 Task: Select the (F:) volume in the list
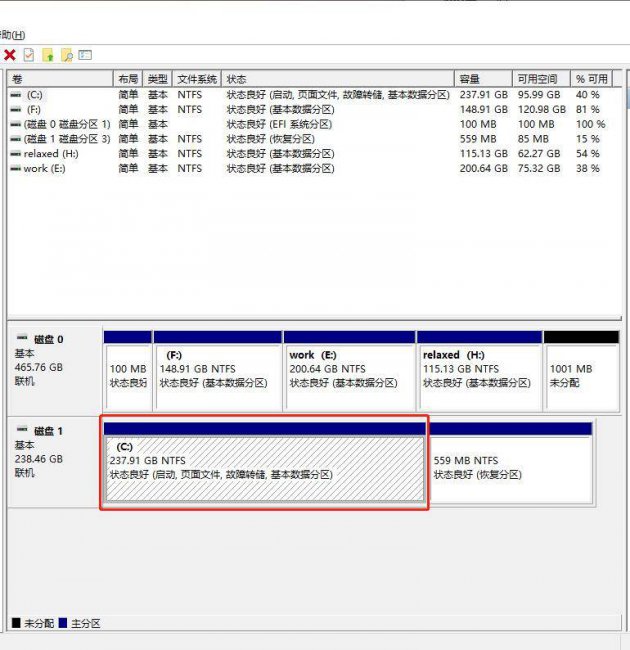[34, 109]
